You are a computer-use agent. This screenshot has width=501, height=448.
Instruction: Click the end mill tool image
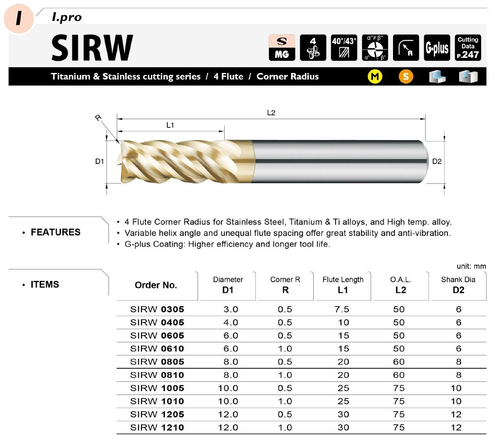click(x=272, y=162)
